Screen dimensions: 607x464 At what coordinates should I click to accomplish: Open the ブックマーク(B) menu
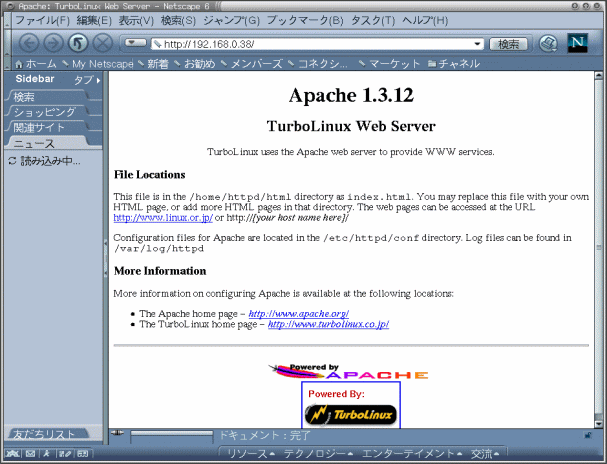point(304,20)
